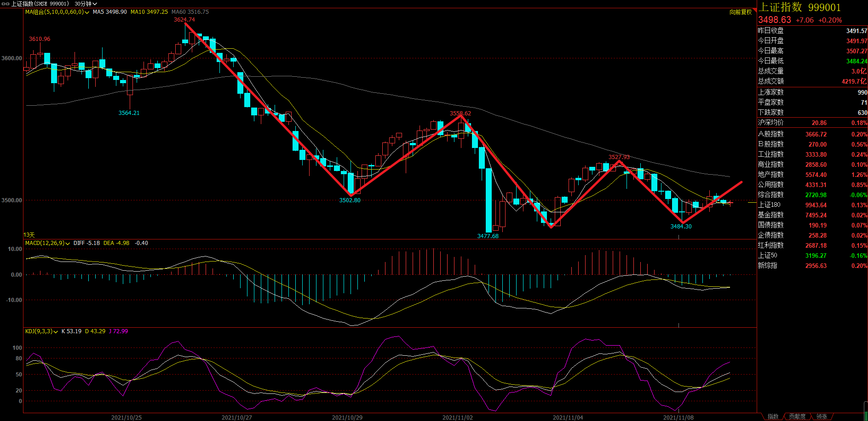Image resolution: width=868 pixels, height=421 pixels.
Task: Click the 向前复权 adjustment label
Action: point(740,12)
